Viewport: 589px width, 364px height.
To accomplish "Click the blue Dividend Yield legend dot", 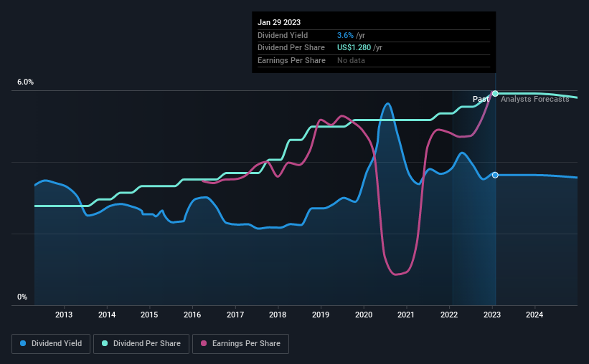I will tap(23, 343).
